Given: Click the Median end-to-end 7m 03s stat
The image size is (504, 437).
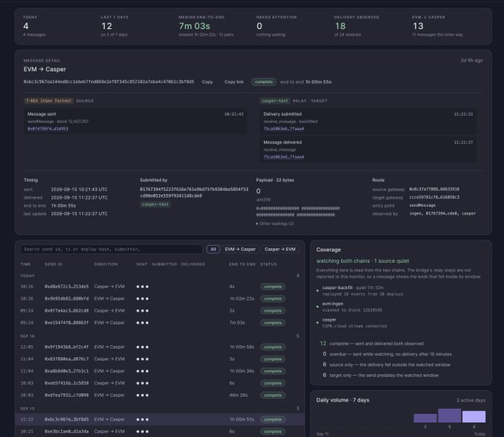Looking at the screenshot, I should point(206,26).
